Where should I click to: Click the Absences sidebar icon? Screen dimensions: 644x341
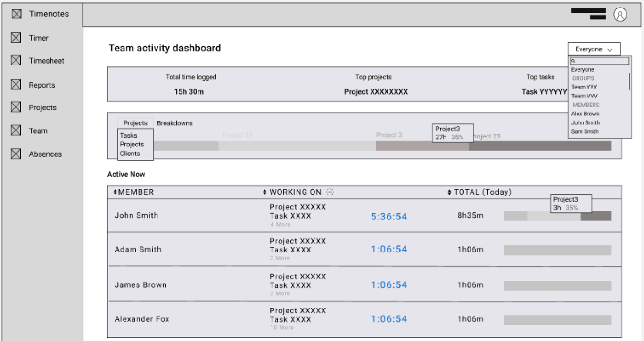pos(16,154)
